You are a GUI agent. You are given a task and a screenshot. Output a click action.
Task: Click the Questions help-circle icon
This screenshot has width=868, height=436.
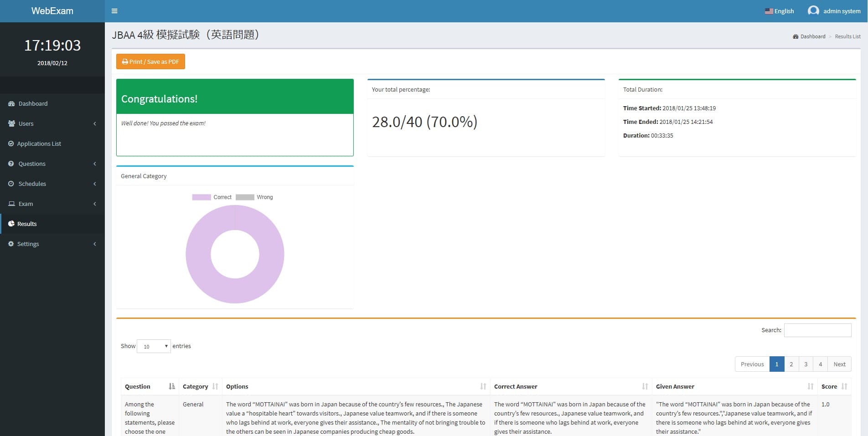click(11, 164)
